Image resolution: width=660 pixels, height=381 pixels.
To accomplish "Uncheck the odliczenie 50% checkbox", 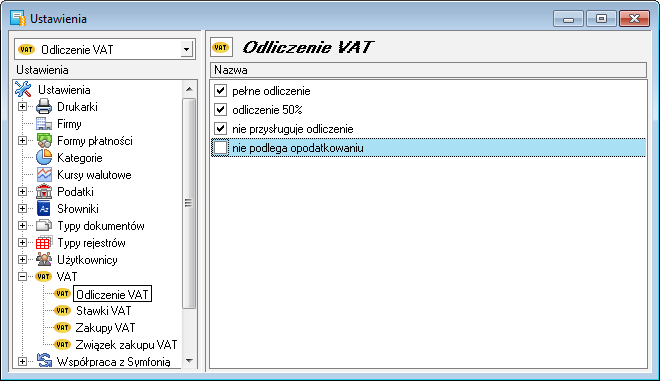I will [x=220, y=109].
